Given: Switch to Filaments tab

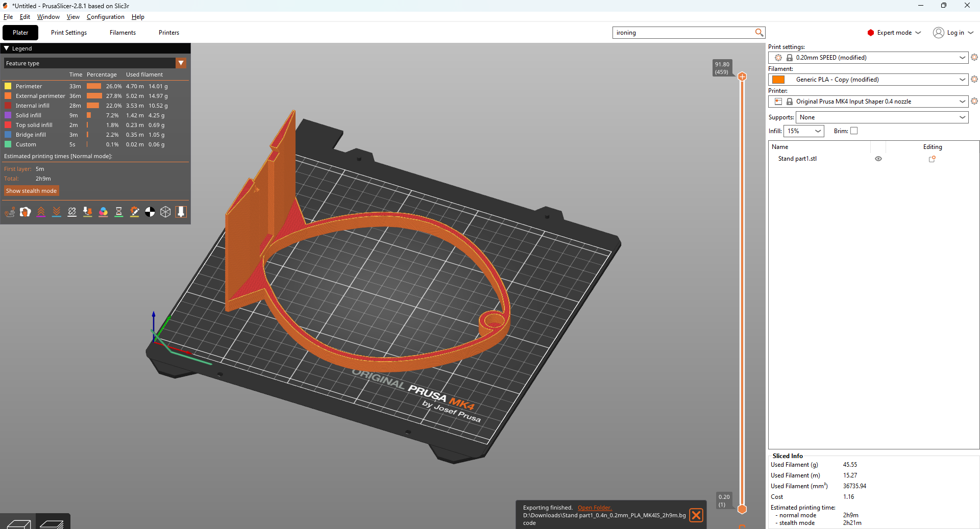Looking at the screenshot, I should pyautogui.click(x=122, y=33).
